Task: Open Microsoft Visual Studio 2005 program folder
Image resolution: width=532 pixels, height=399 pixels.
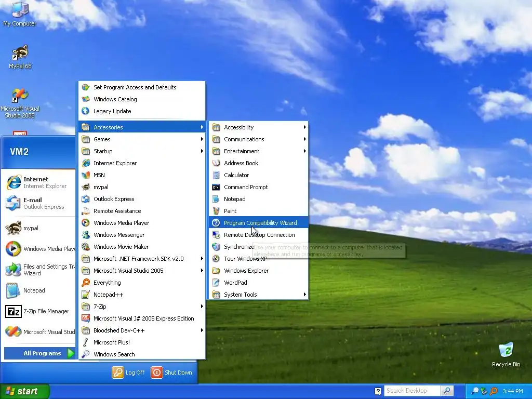Action: click(x=142, y=271)
